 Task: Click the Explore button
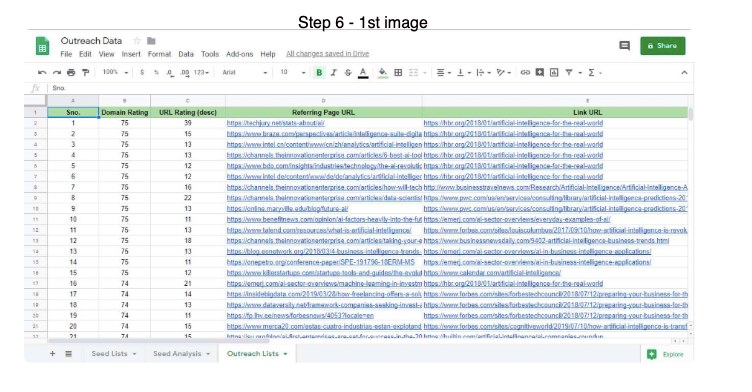pos(665,354)
